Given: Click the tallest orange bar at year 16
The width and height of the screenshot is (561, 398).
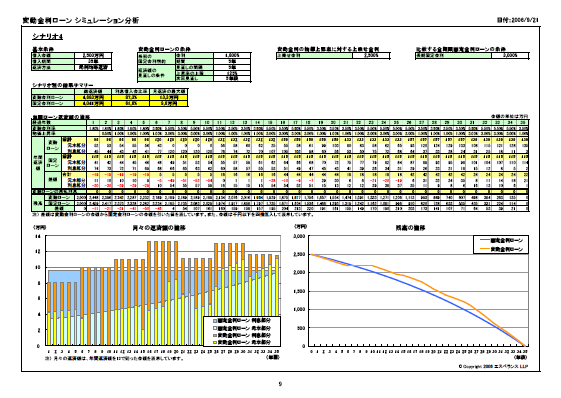Looking at the screenshot, I should (x=149, y=272).
